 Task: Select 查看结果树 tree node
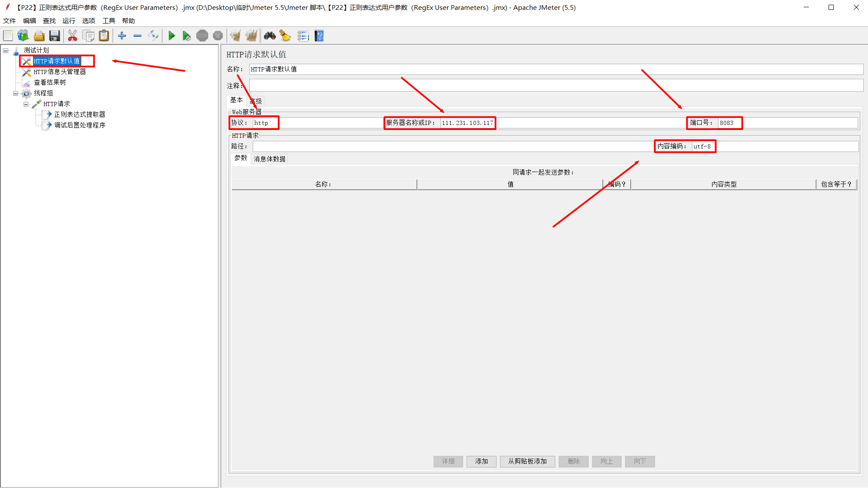[x=50, y=83]
